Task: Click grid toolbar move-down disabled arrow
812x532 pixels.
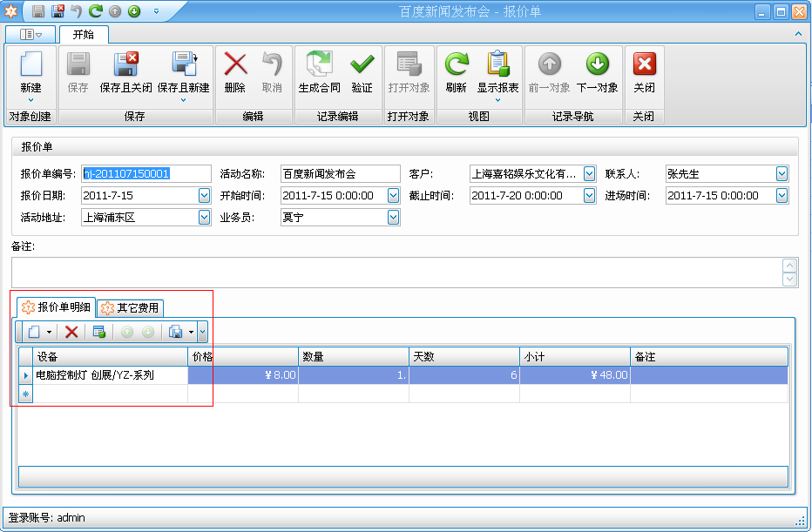Action: click(148, 332)
